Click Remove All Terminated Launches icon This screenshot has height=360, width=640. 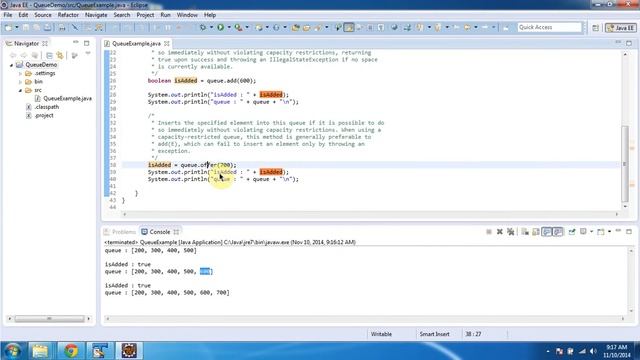[x=511, y=232]
